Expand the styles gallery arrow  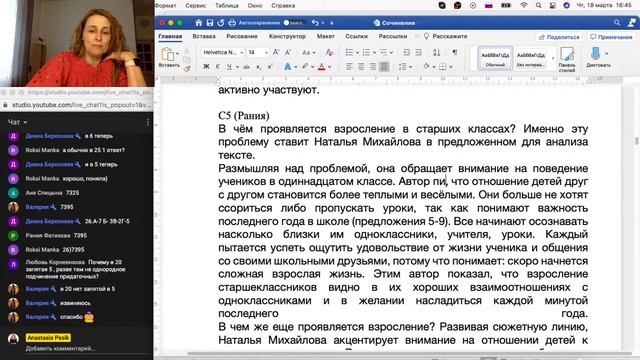(553, 58)
